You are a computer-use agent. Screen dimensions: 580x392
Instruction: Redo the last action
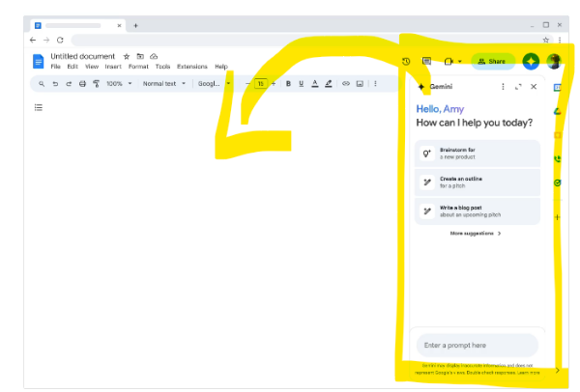coord(69,84)
